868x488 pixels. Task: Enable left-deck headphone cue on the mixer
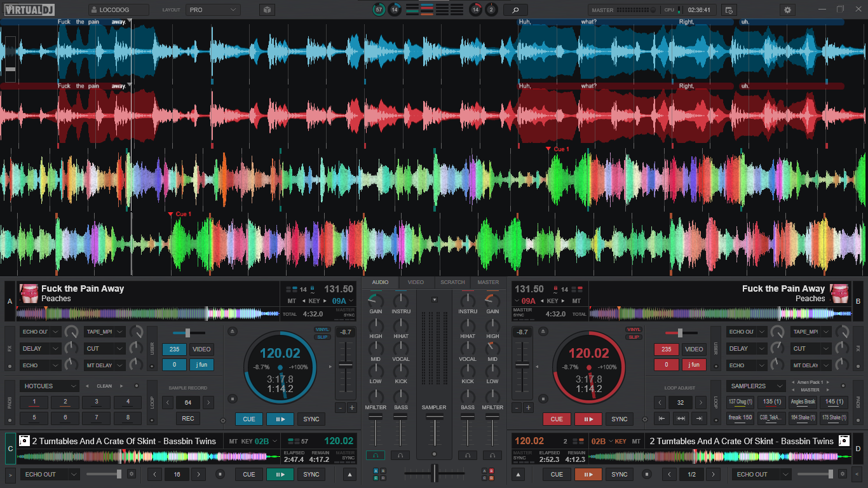[x=375, y=455]
